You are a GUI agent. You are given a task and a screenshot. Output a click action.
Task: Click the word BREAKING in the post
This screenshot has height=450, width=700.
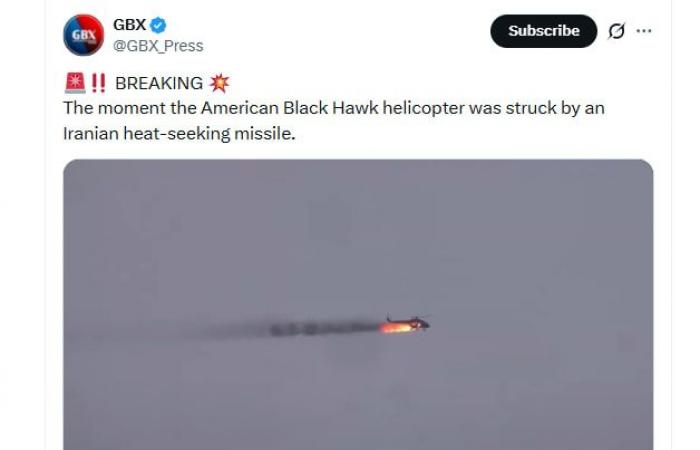[x=159, y=83]
